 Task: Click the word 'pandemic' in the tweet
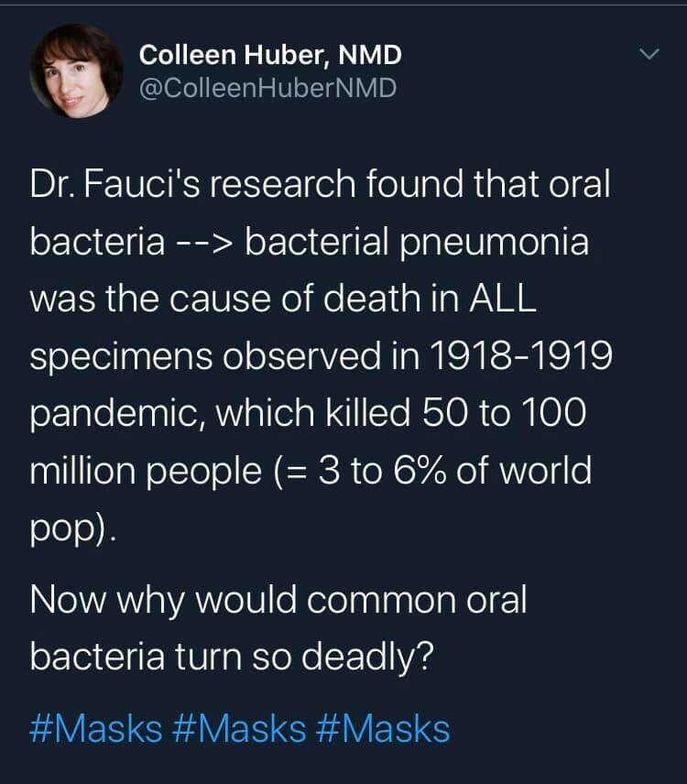tap(114, 414)
